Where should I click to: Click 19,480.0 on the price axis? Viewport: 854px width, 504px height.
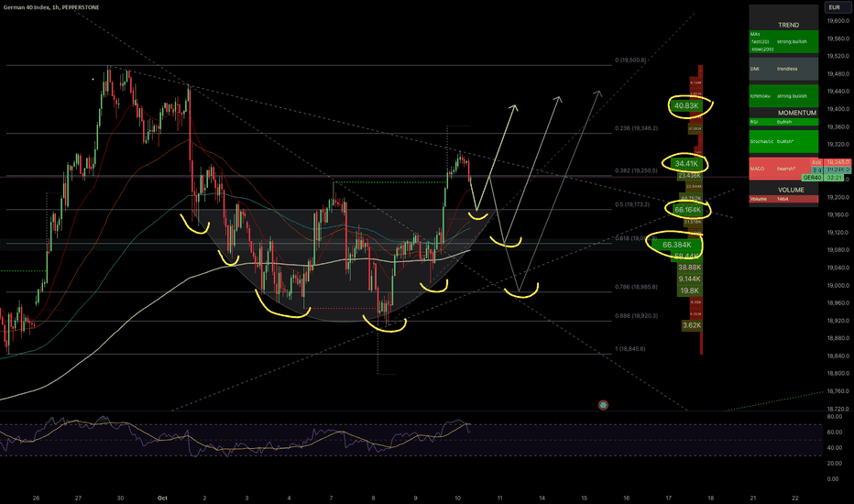pos(838,73)
